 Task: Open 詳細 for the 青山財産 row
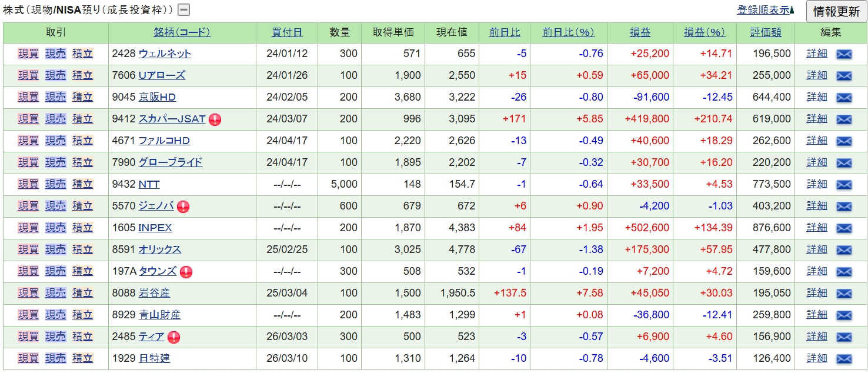816,315
